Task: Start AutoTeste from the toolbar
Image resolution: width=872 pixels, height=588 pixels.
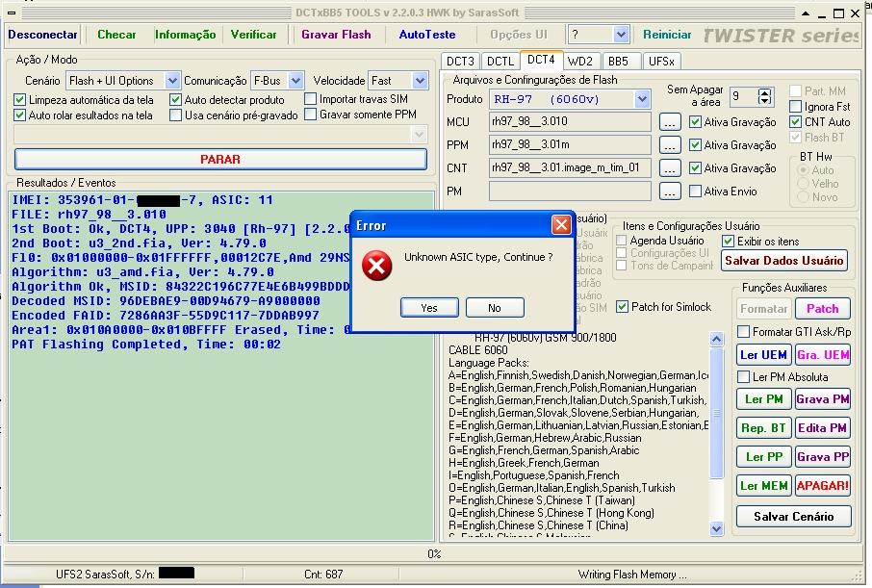Action: coord(427,35)
